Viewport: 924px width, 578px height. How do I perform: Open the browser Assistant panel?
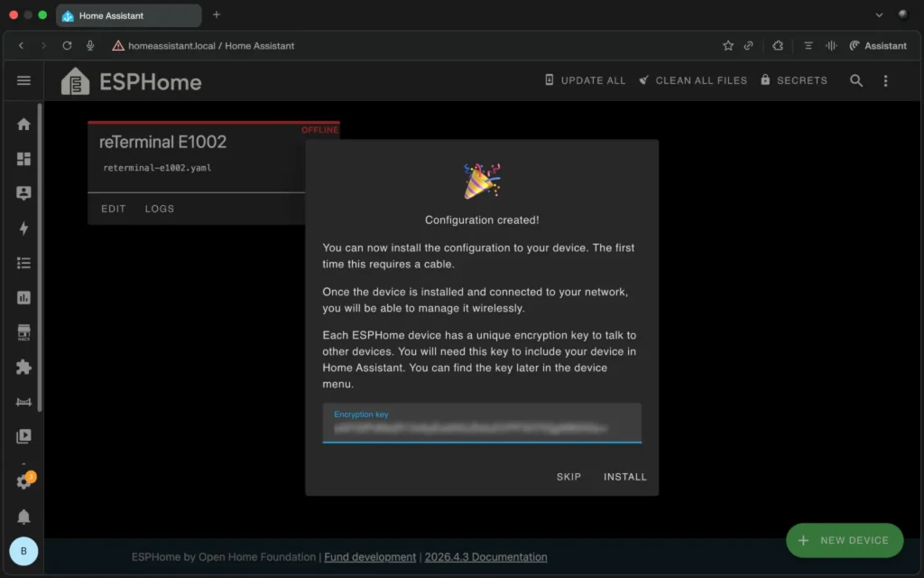click(x=877, y=45)
